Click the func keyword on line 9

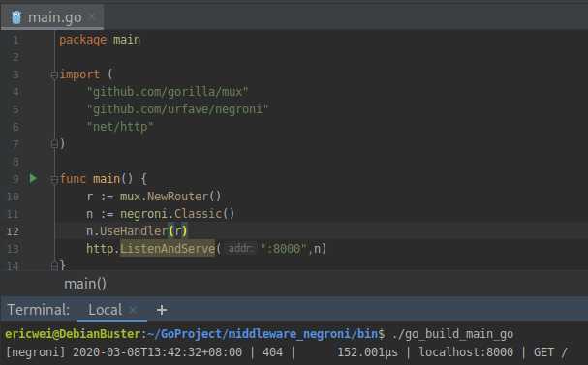click(x=73, y=179)
